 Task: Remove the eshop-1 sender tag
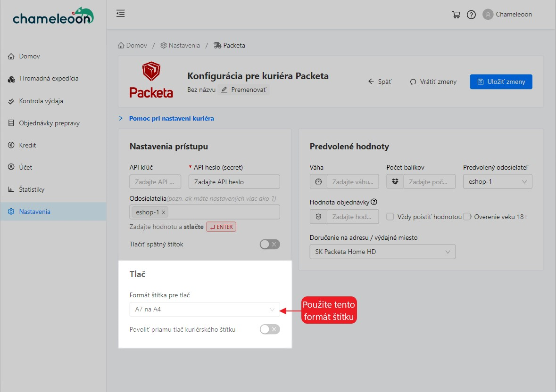tap(164, 212)
